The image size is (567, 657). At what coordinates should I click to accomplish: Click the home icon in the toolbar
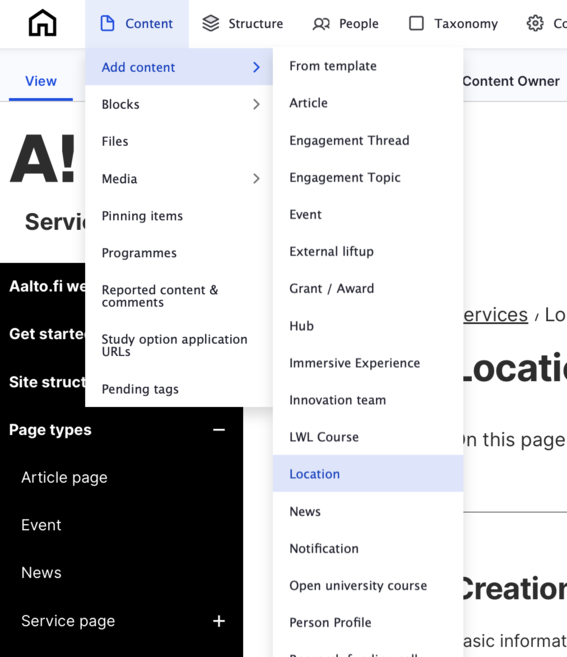42,23
